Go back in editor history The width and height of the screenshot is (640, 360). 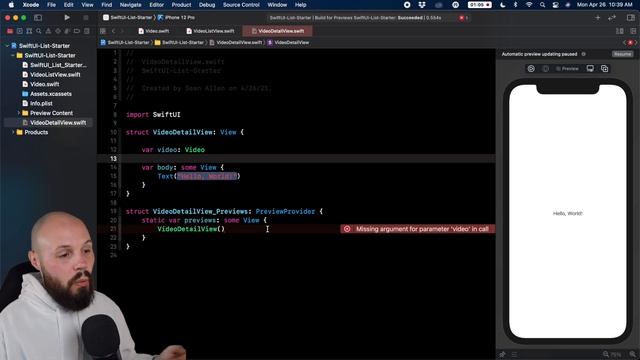point(113,31)
